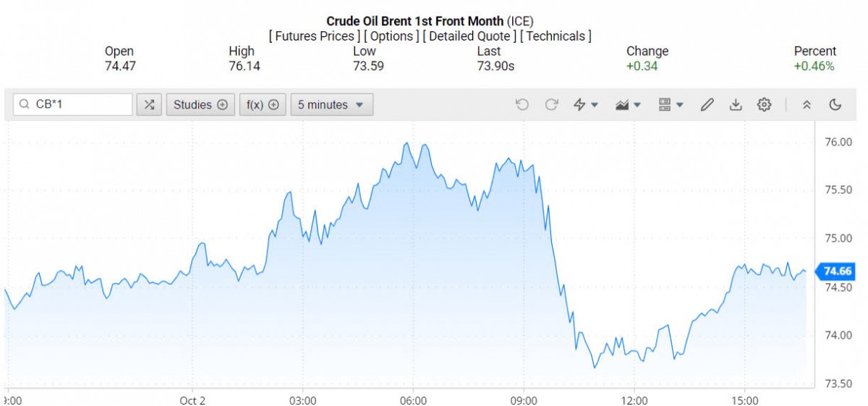Open the lightning events dropdown
Viewport: 868px width, 406px height.
(x=585, y=105)
